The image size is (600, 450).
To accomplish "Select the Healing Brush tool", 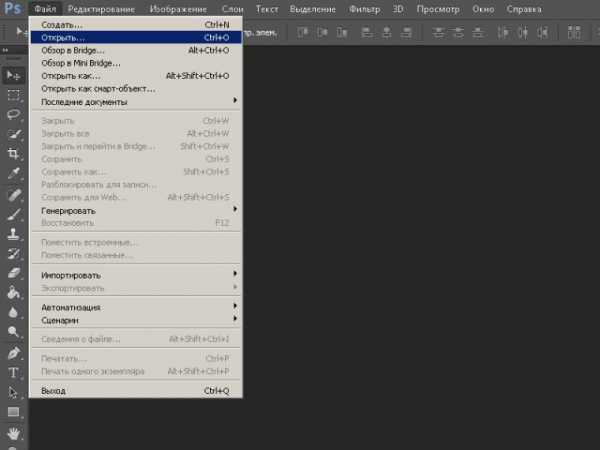I will pos(13,195).
